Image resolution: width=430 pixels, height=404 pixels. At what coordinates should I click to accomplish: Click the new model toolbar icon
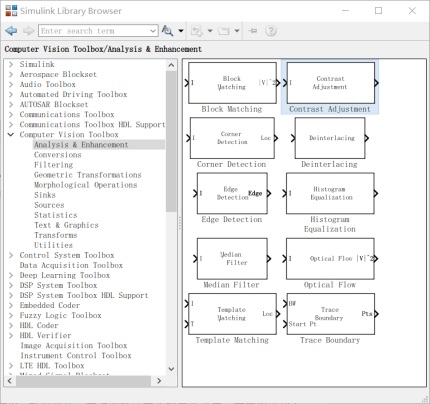pos(197,31)
